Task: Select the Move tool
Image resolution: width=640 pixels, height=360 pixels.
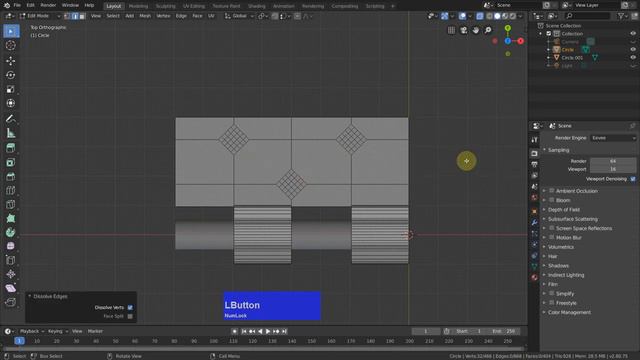Action: (11, 61)
